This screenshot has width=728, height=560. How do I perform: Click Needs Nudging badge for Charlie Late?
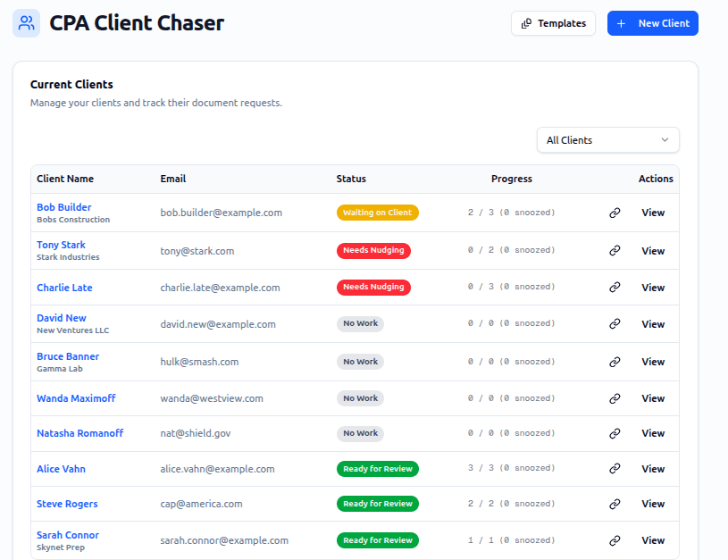tap(373, 288)
